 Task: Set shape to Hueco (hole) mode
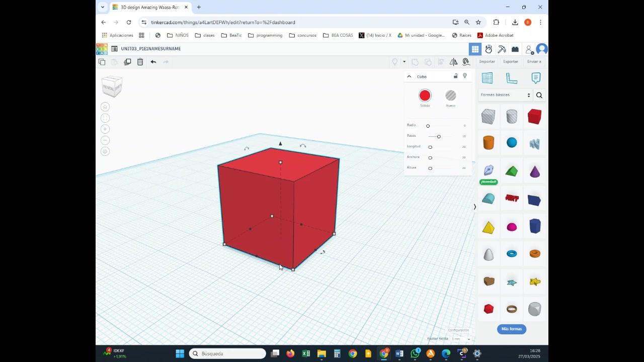pos(451,96)
